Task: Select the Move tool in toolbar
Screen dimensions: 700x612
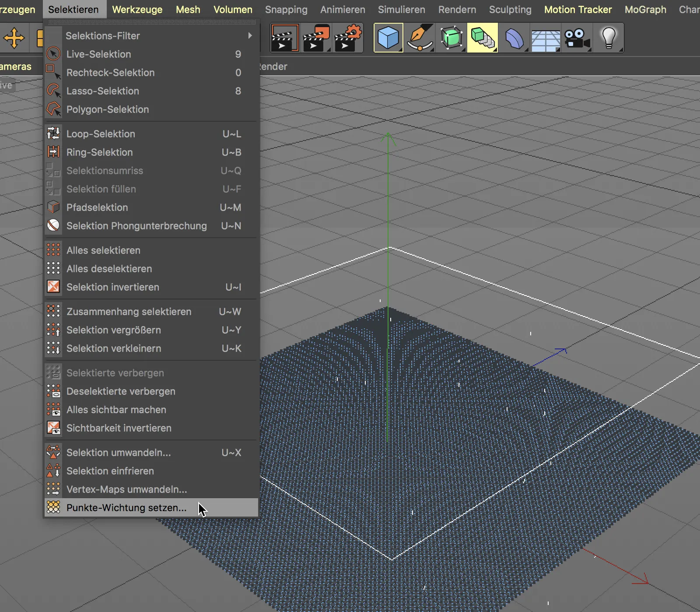Action: tap(14, 38)
